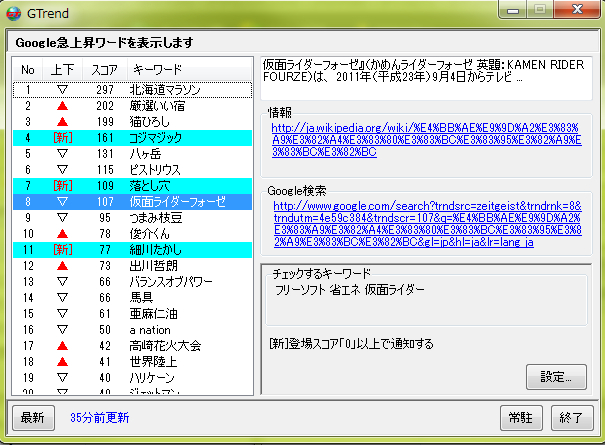
Task: Click the [新] marker for 細川たかし
Action: [62, 249]
